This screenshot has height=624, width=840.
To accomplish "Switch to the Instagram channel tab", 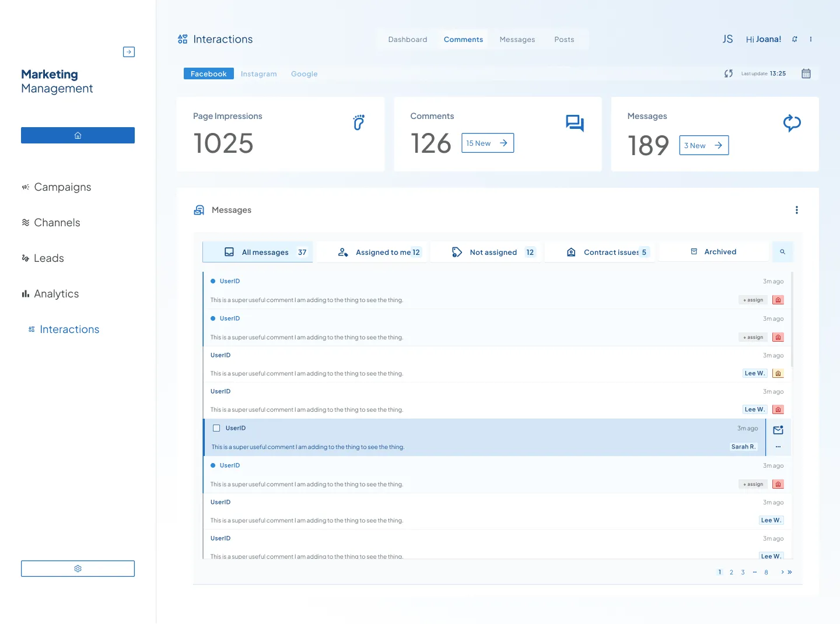I will (x=258, y=74).
